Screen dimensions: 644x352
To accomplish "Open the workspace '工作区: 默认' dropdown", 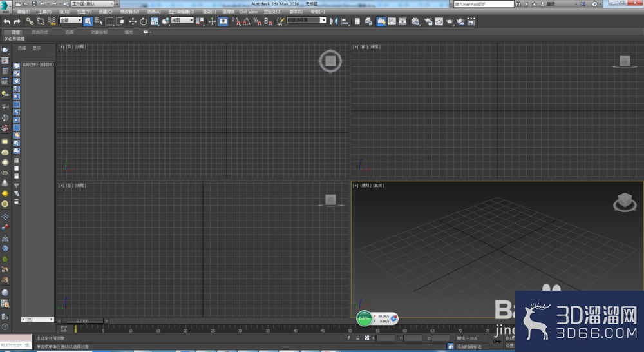I will pyautogui.click(x=92, y=4).
